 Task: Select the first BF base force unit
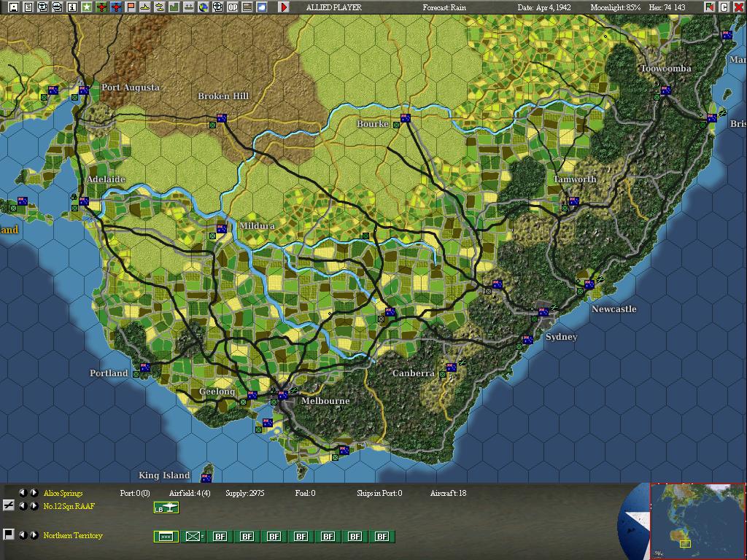tap(220, 537)
